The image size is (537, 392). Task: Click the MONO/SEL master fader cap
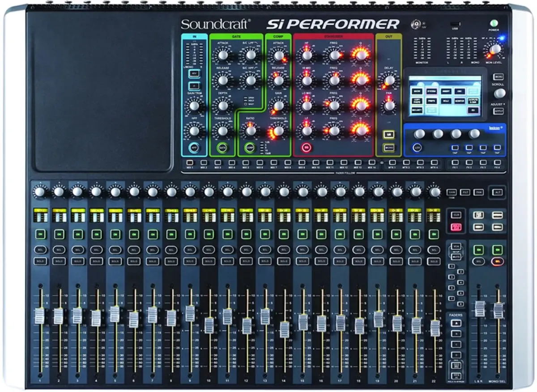(498, 310)
